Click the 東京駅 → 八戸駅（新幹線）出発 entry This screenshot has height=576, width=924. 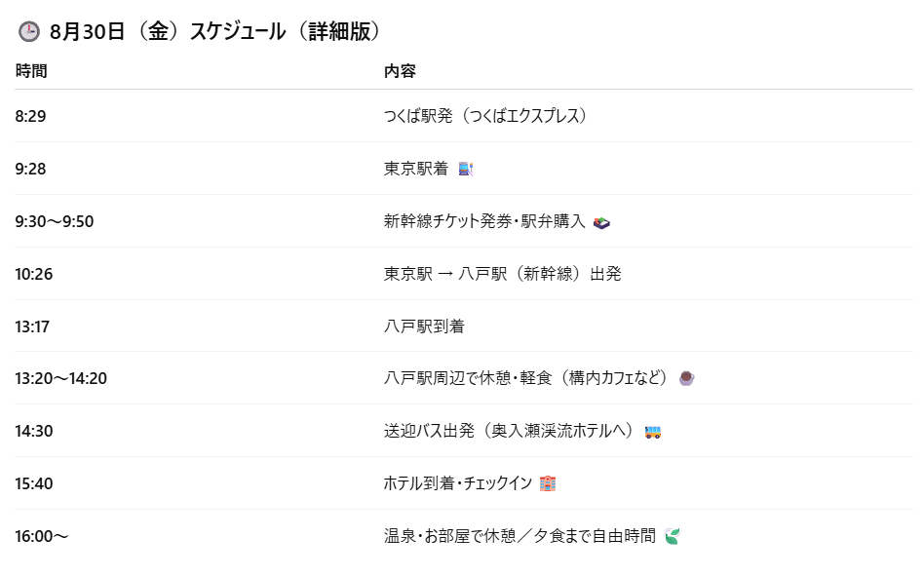[x=502, y=274]
